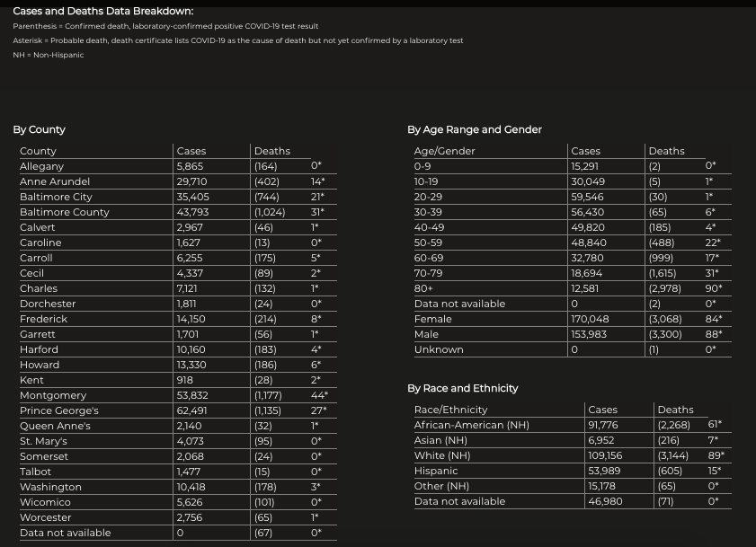Click the 'By Race and Ethnicity' heading
Viewport: 756px width, 547px height.
tap(462, 388)
